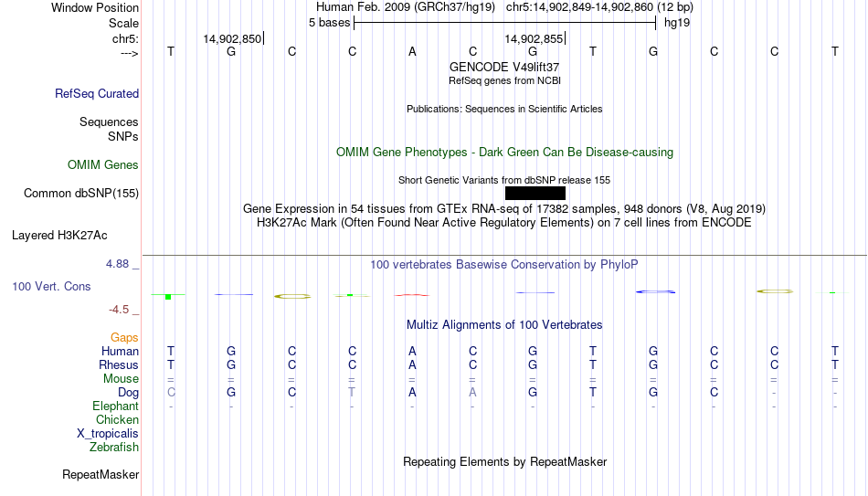Click the OMIM Gene Phenotypes green title
The width and height of the screenshot is (868, 496).
coord(505,153)
